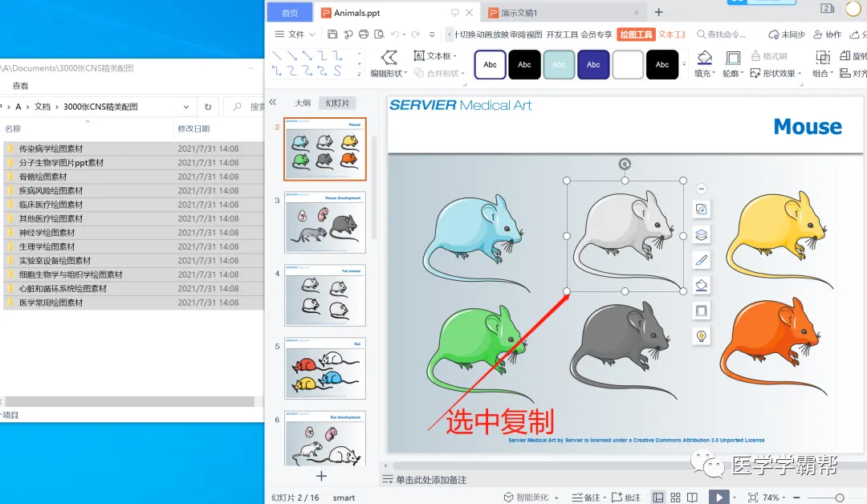The width and height of the screenshot is (867, 504).
Task: Click the brush style icon in floating toolbar
Action: point(701,260)
